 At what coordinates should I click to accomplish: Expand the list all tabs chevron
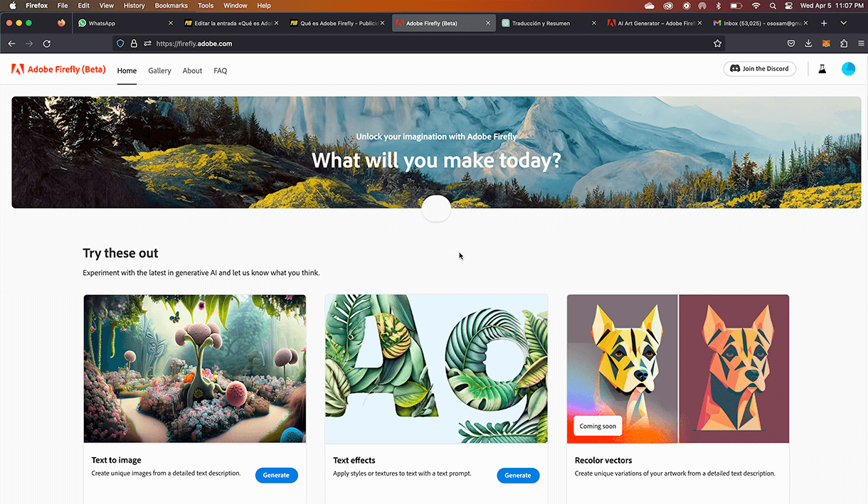coord(844,23)
